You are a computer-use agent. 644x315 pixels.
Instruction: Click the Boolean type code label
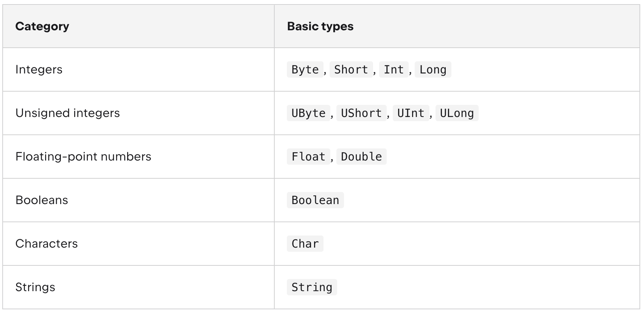(x=315, y=200)
